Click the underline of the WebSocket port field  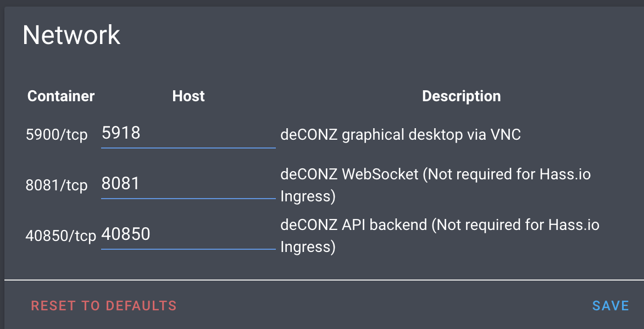[187, 198]
